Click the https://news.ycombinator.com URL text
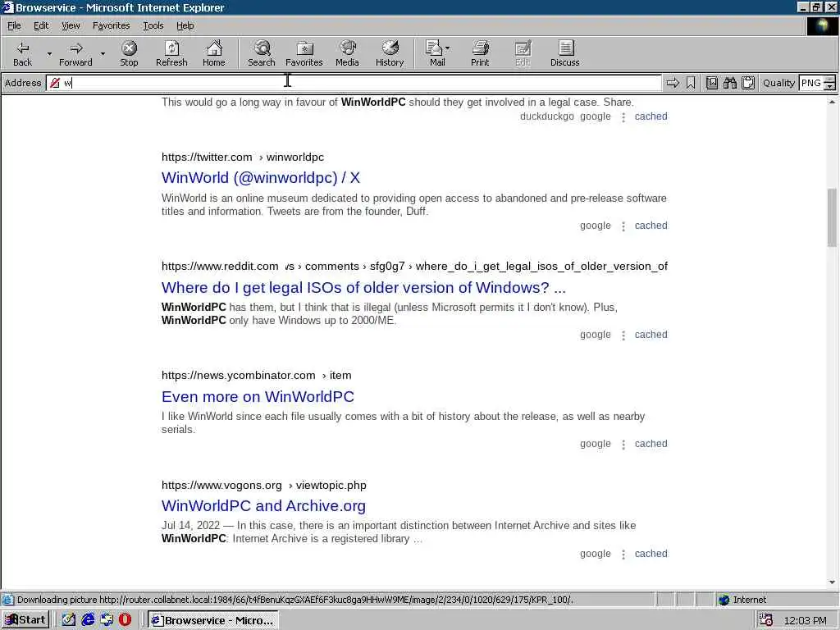This screenshot has width=840, height=630. pyautogui.click(x=239, y=375)
